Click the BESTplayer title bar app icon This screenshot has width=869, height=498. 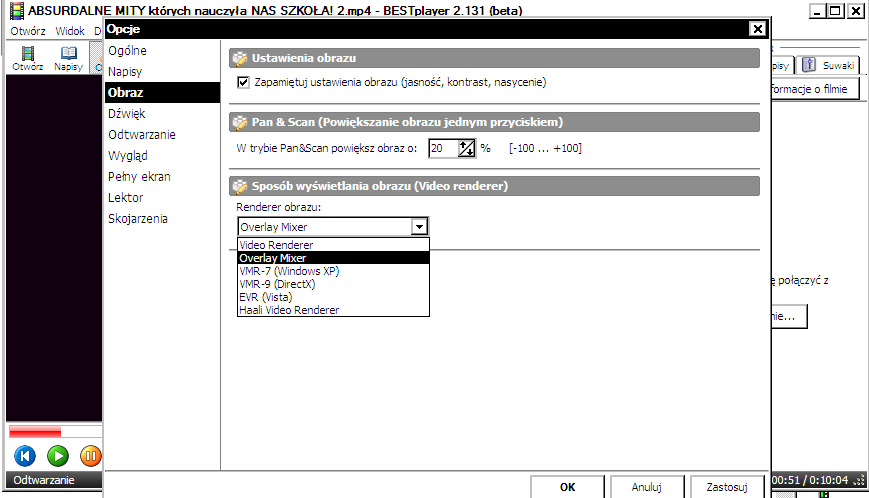point(17,10)
